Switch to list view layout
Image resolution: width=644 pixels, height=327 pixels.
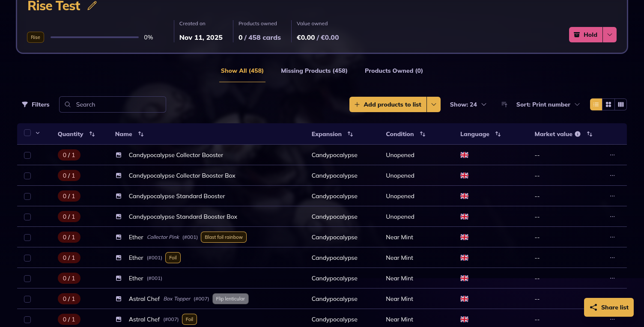pos(596,104)
